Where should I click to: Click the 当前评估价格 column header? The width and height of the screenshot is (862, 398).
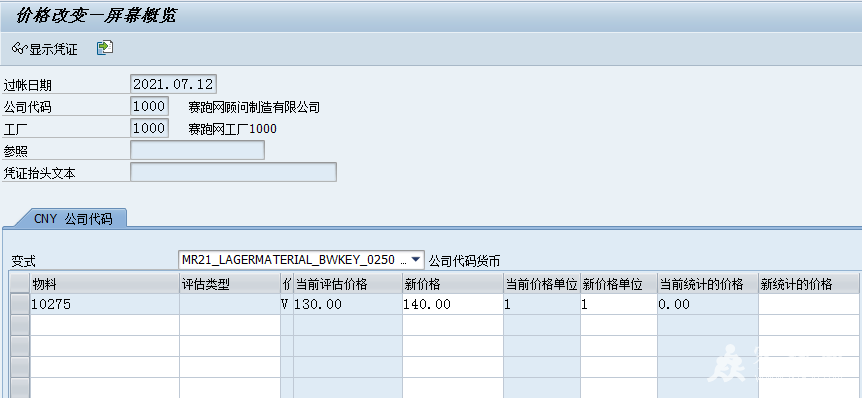(347, 284)
